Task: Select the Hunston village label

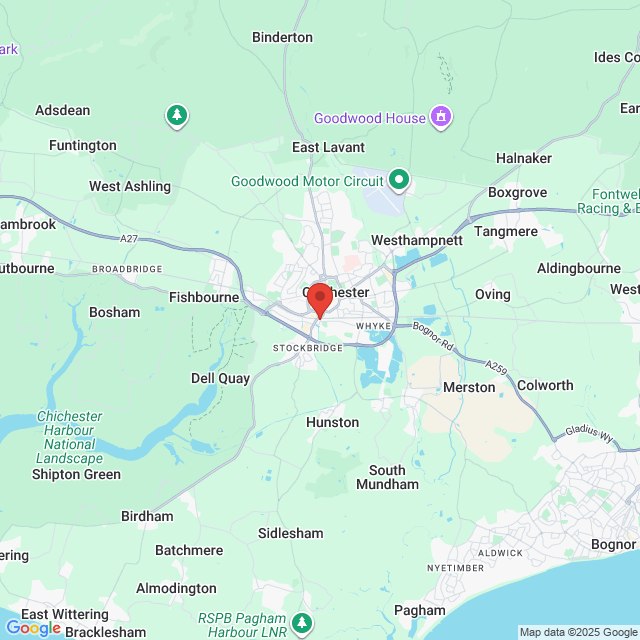Action: click(x=333, y=422)
